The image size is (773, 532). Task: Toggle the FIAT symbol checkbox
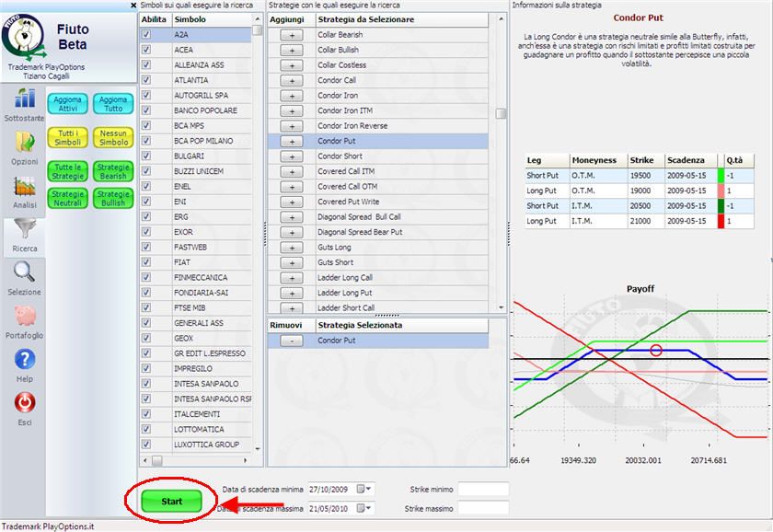[x=146, y=262]
